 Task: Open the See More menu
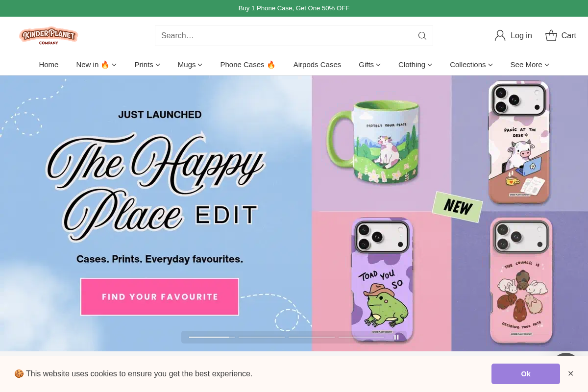(x=529, y=64)
